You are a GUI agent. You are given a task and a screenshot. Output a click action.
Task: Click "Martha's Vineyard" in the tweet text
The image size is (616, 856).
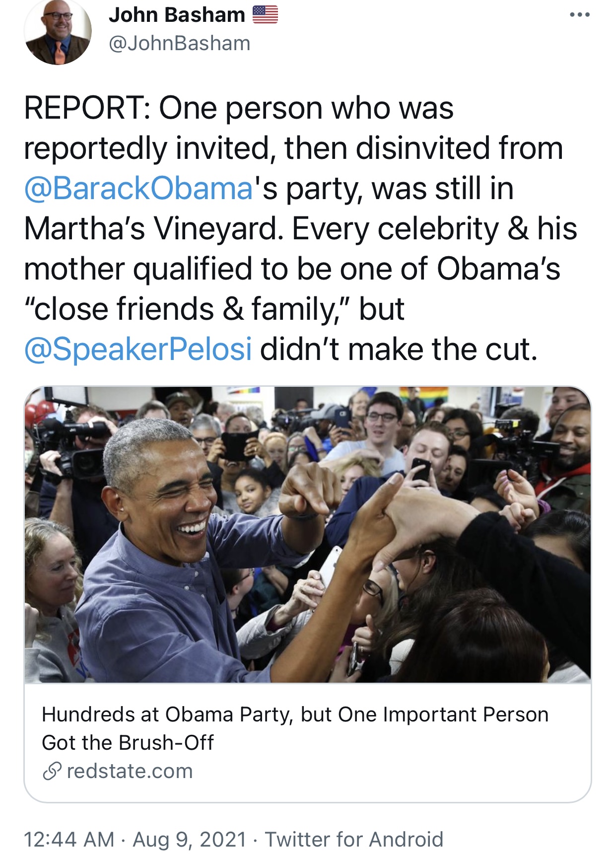(154, 229)
